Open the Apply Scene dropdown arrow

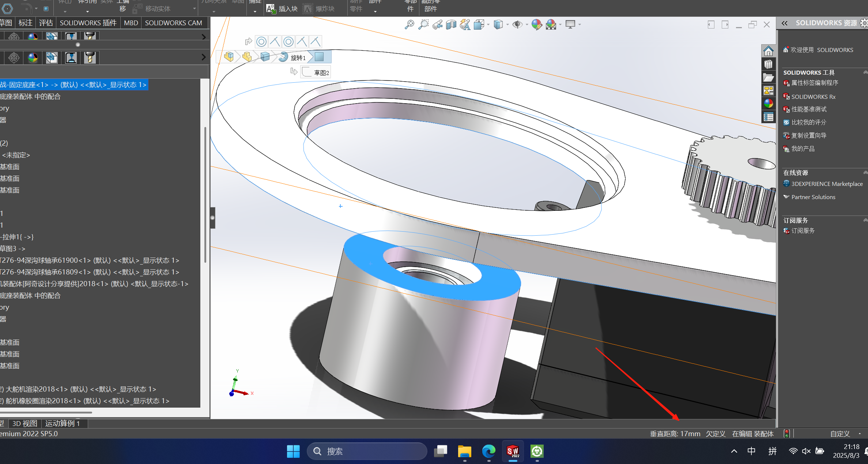pyautogui.click(x=560, y=25)
